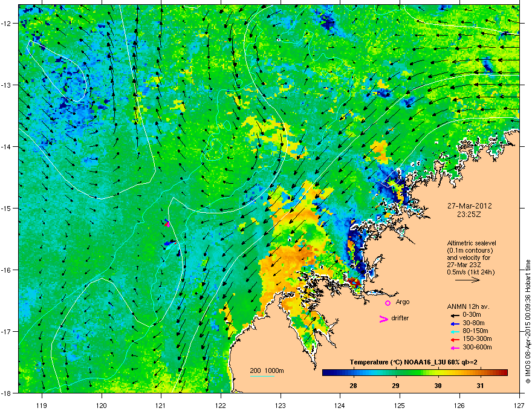Screen dimensions: 532x411
Task: Click the '0.5m/s (1kt 24h)' scale text
Action: [470, 272]
